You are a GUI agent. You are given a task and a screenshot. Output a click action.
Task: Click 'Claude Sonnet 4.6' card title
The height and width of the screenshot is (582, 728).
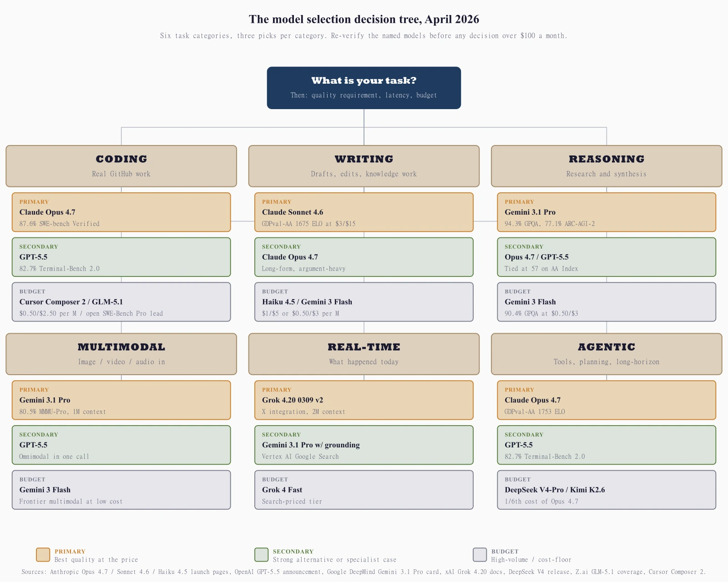coord(293,212)
